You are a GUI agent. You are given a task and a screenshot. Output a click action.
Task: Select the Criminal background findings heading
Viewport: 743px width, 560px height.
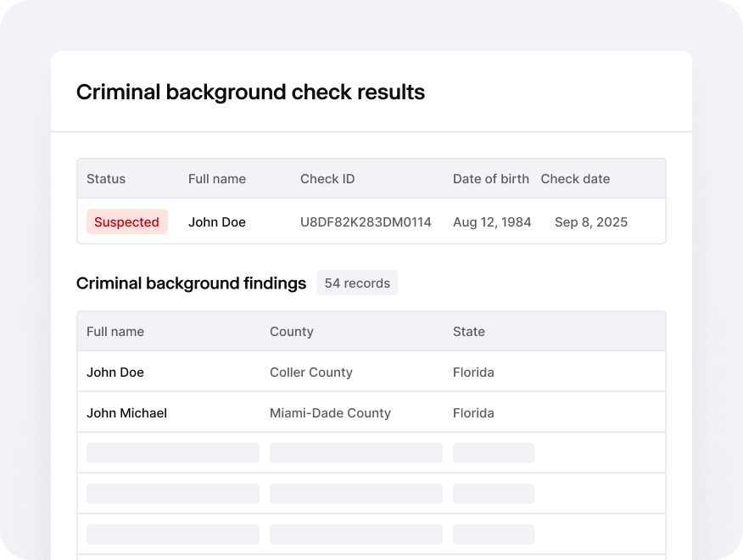tap(191, 283)
